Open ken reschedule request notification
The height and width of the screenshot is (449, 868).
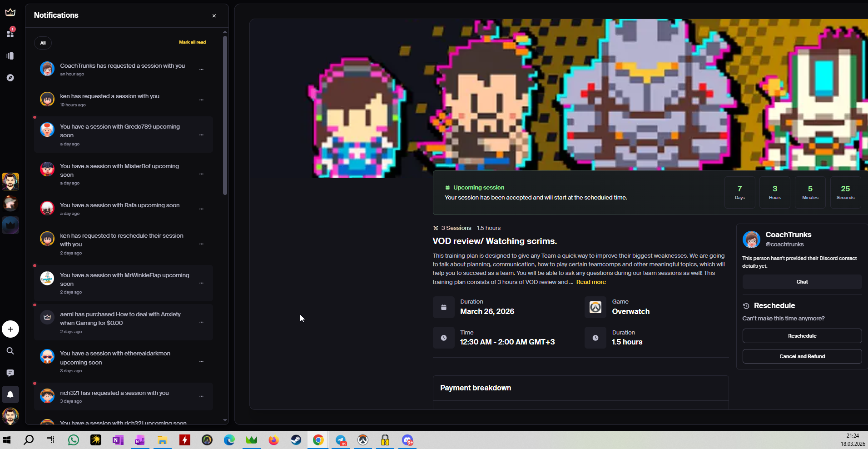(x=124, y=244)
